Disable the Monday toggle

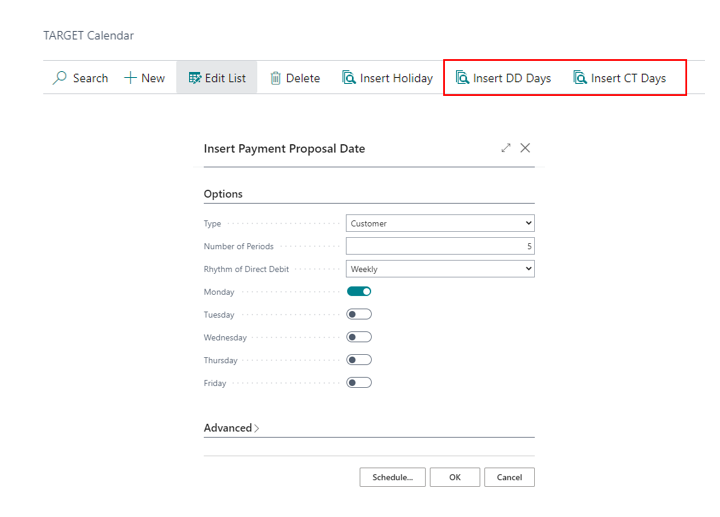point(359,292)
